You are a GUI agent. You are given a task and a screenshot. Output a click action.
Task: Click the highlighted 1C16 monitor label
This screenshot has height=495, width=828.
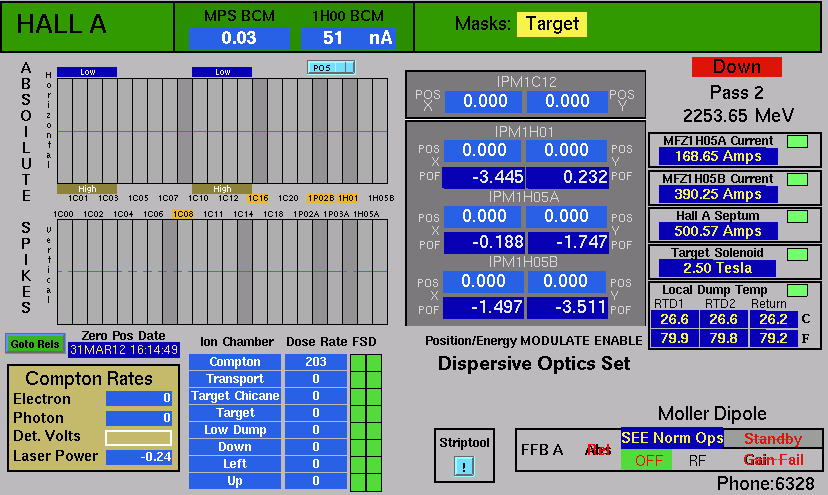point(258,198)
